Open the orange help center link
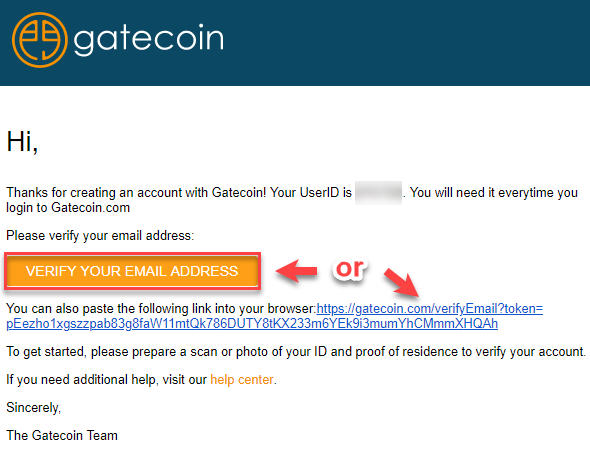Screen dimensions: 590x467 tap(242, 380)
